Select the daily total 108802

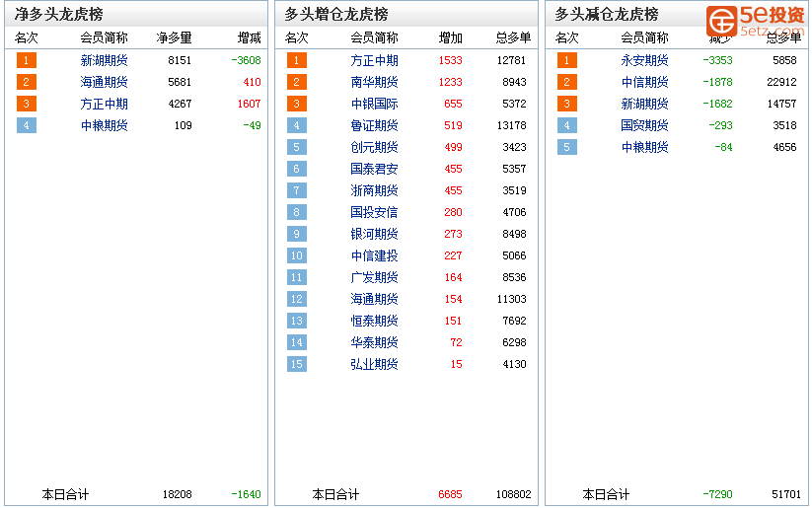pos(514,494)
